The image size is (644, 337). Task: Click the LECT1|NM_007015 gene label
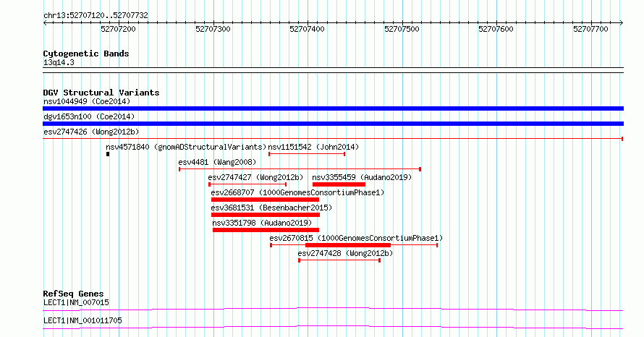pyautogui.click(x=76, y=302)
